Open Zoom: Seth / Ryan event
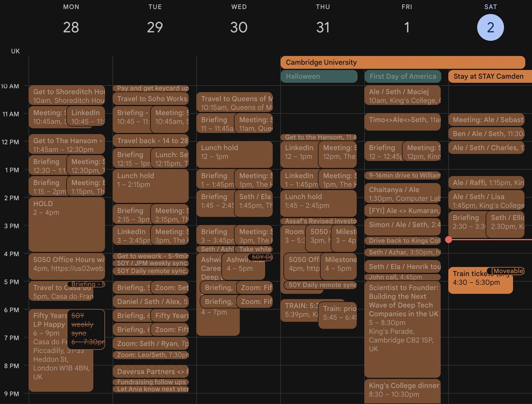Viewport: 532px width, 404px height. pos(151,343)
